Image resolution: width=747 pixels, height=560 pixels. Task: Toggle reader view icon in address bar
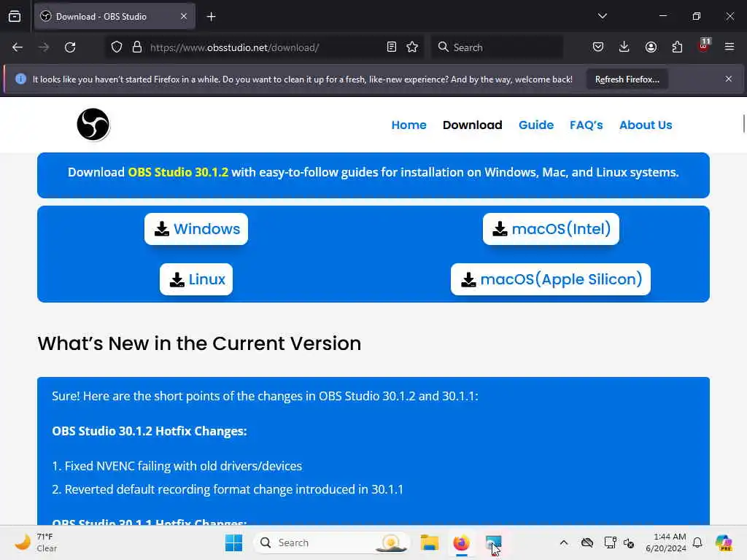coord(392,47)
